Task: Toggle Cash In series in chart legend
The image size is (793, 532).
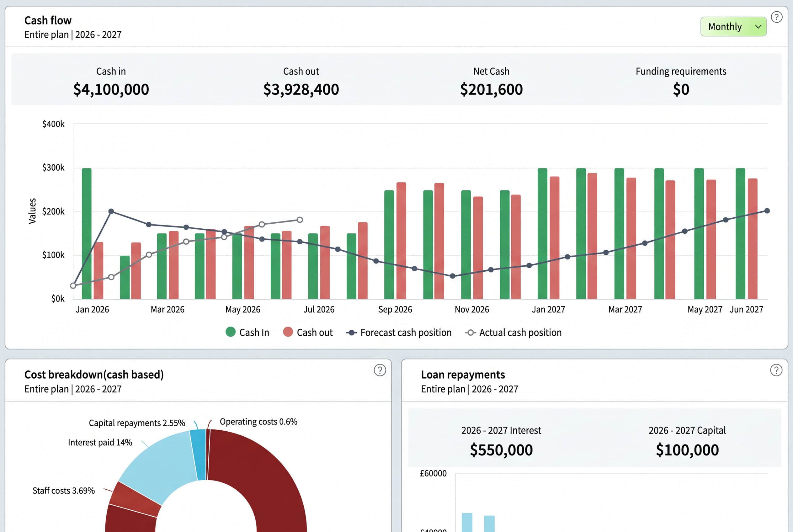Action: pyautogui.click(x=247, y=332)
